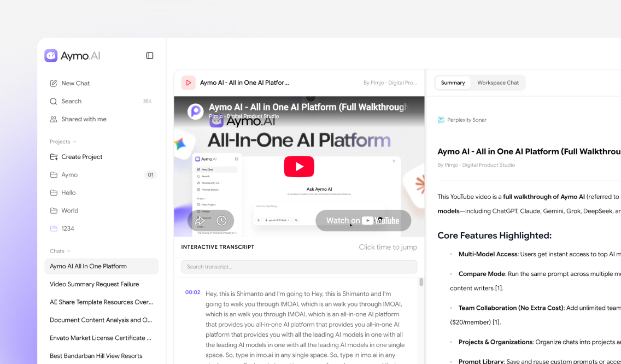Click the ⌘K shortcut hint beside Search

148,102
